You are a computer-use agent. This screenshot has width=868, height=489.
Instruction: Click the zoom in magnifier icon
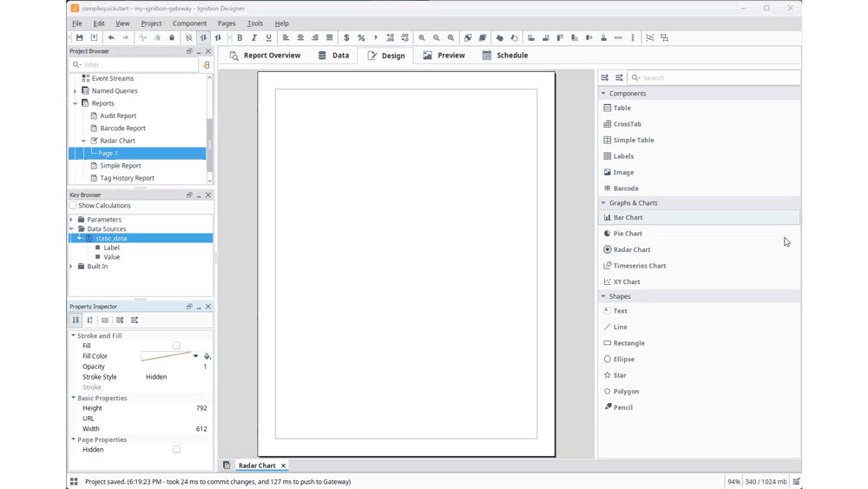coord(422,37)
